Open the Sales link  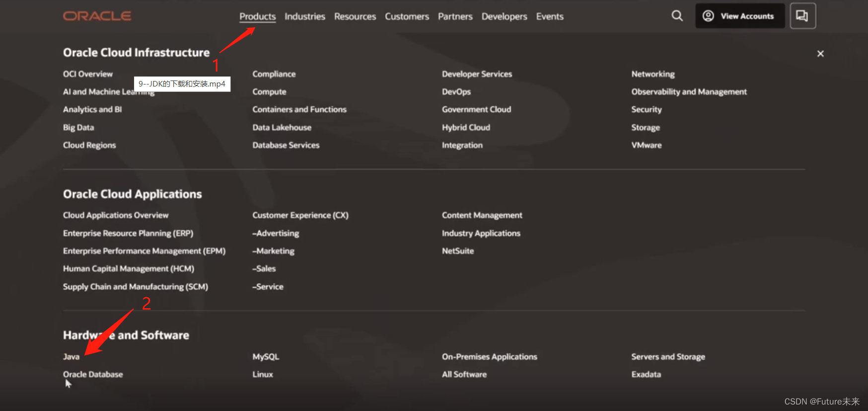264,269
